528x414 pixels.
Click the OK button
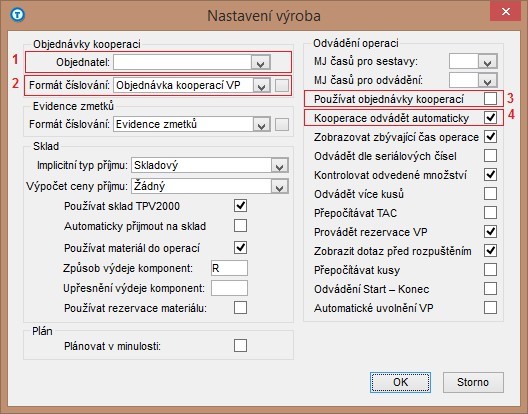coord(400,382)
